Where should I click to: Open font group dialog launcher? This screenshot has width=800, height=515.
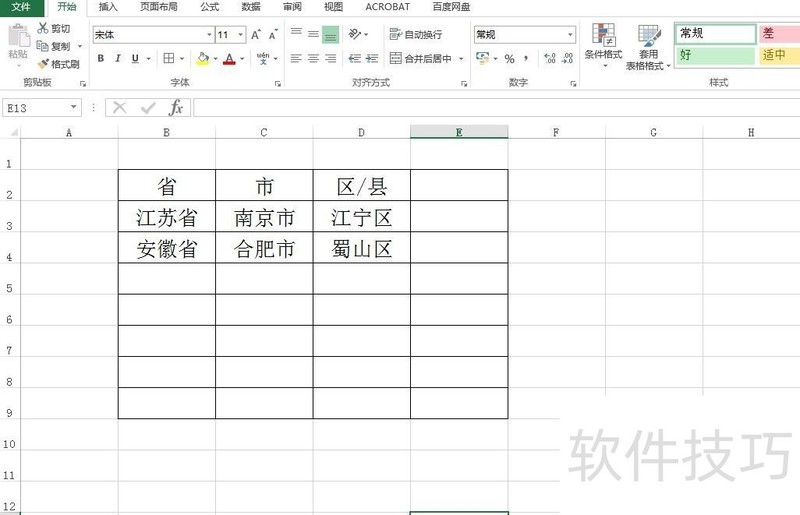tap(278, 84)
